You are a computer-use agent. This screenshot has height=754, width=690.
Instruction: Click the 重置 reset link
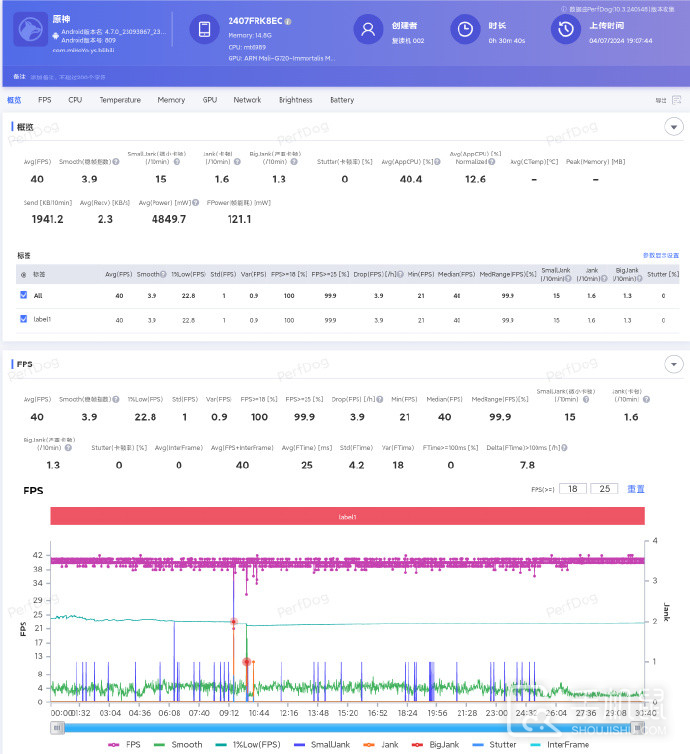pyautogui.click(x=636, y=489)
